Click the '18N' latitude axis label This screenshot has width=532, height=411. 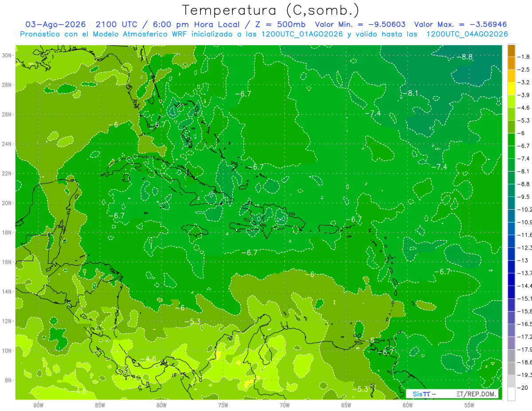click(x=7, y=232)
